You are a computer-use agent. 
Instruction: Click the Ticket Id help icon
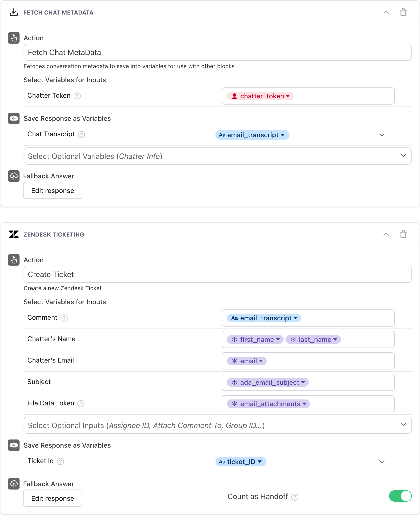(60, 461)
